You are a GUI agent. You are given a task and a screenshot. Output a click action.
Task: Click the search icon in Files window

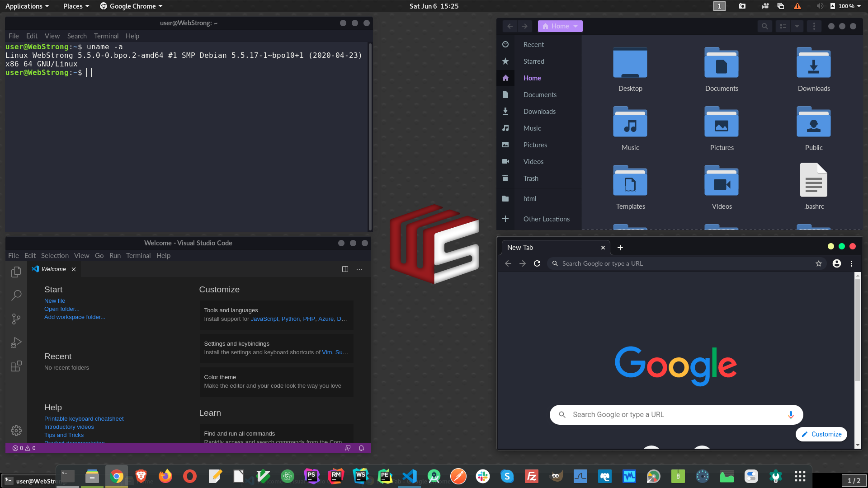[x=764, y=26]
